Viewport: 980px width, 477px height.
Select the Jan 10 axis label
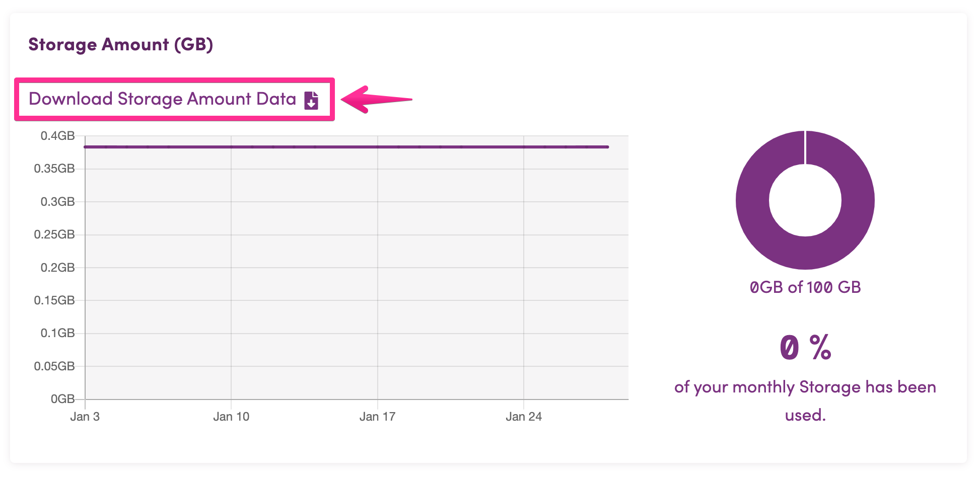click(x=231, y=417)
